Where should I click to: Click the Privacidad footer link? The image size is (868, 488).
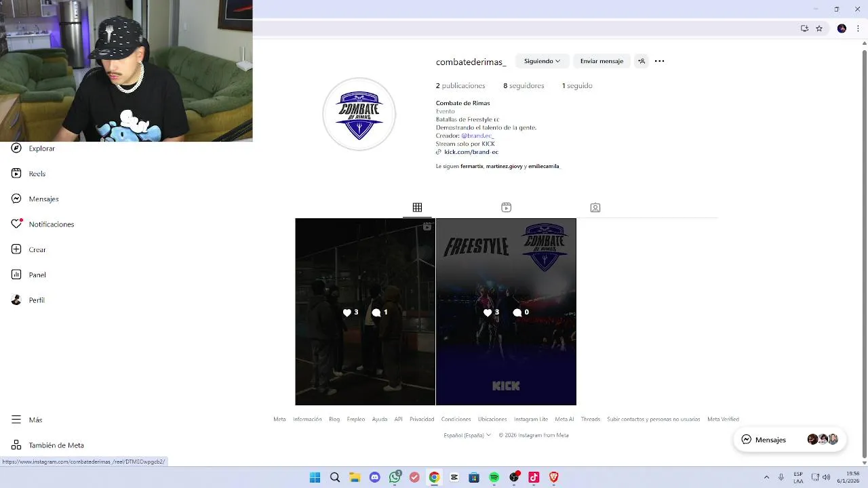pyautogui.click(x=422, y=420)
